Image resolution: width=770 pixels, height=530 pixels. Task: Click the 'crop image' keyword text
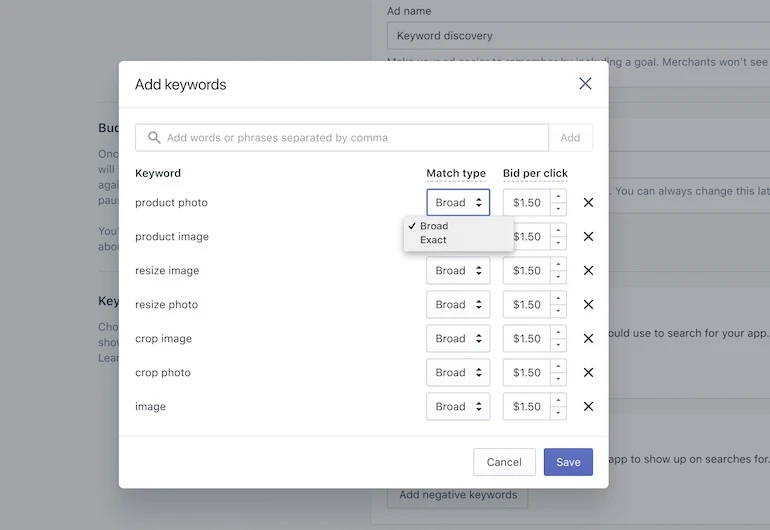coord(164,338)
